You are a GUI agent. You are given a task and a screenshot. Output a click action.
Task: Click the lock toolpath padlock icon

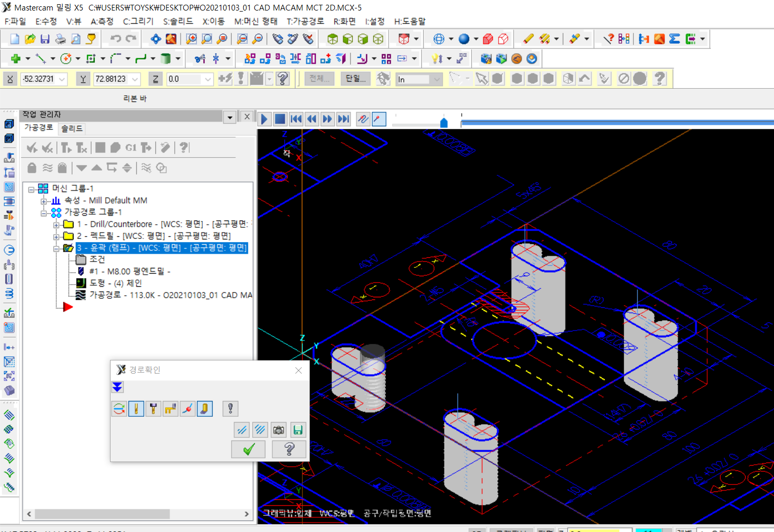tap(32, 168)
